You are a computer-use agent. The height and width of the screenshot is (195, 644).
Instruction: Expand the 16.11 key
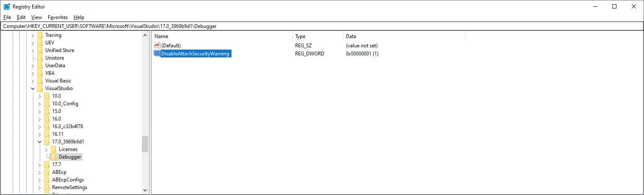pyautogui.click(x=40, y=134)
